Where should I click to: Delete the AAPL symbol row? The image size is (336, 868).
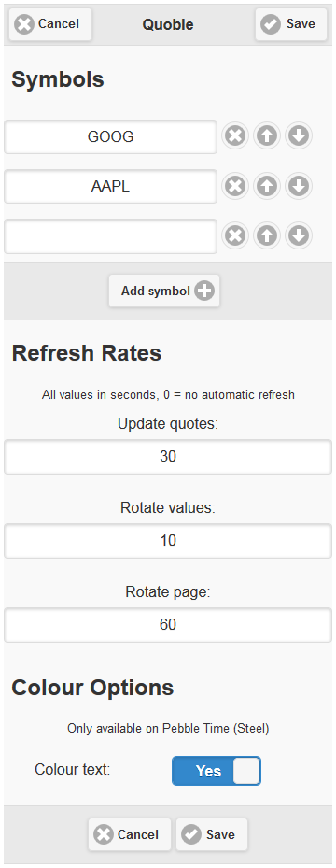click(235, 186)
